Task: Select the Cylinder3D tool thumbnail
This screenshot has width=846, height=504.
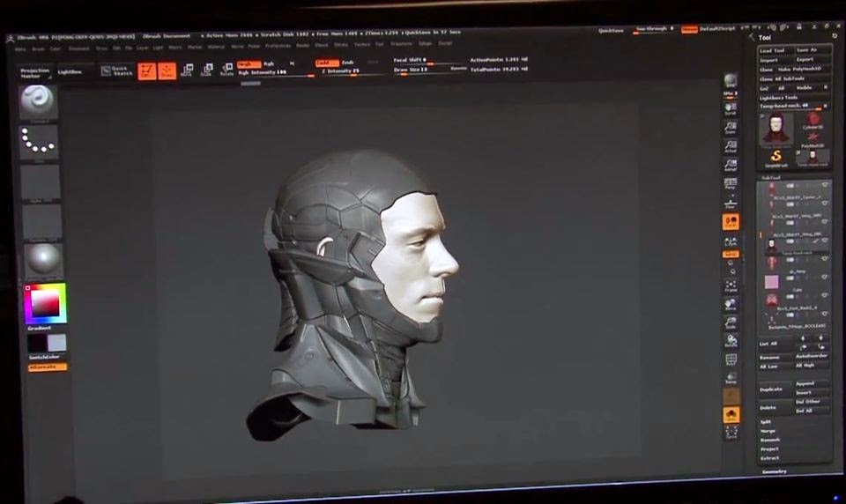Action: tap(813, 121)
